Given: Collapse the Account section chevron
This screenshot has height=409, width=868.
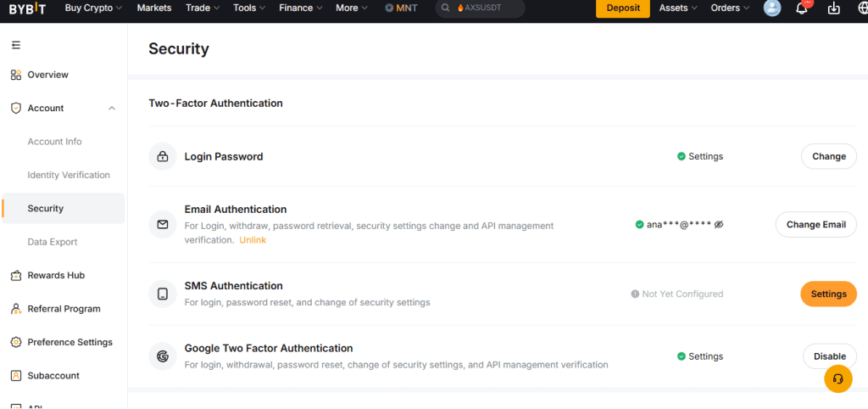Looking at the screenshot, I should click(112, 108).
